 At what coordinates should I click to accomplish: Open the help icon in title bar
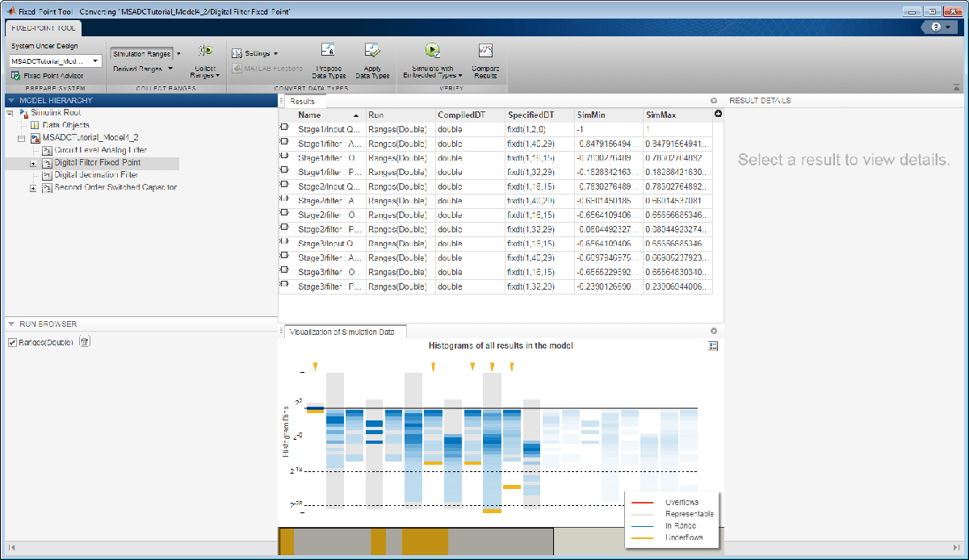coord(936,27)
